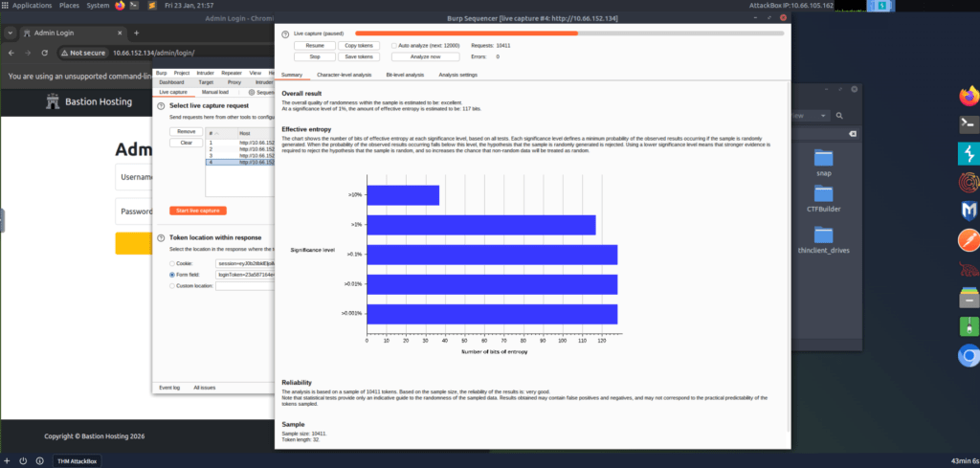Open help for Token location within response
The width and height of the screenshot is (980, 468).
pos(161,237)
